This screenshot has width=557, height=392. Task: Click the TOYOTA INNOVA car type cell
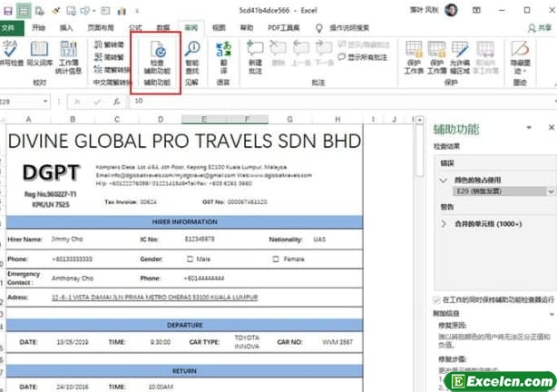(x=247, y=342)
